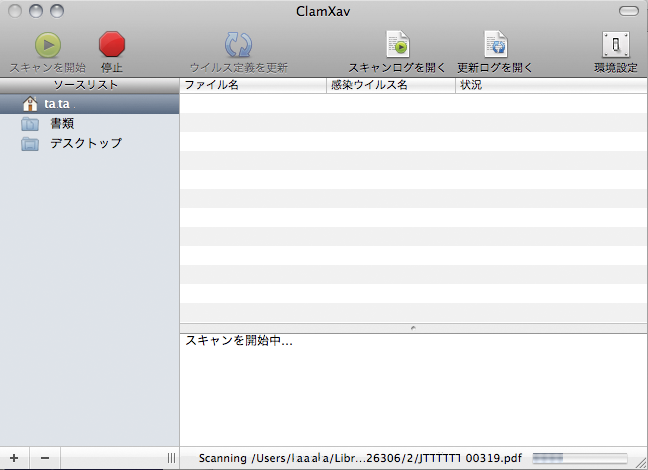
Task: Sort by 感染ウイルス名 column header
Action: pos(391,85)
